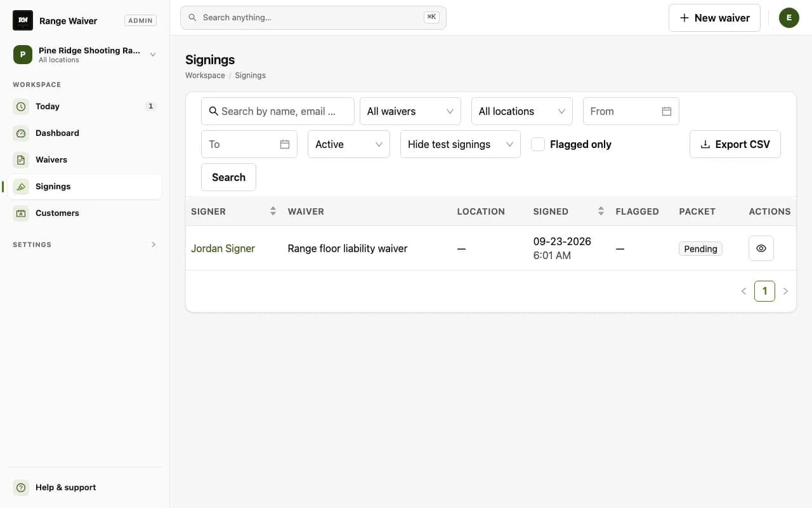Click the ADMIN badge in sidebar header
Image resolution: width=812 pixels, height=508 pixels.
click(x=140, y=20)
